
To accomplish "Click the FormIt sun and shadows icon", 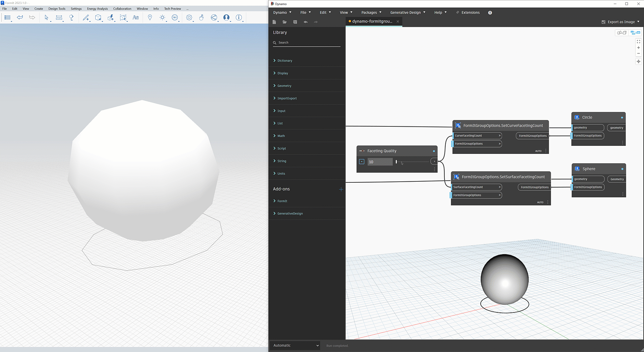I will point(162,17).
